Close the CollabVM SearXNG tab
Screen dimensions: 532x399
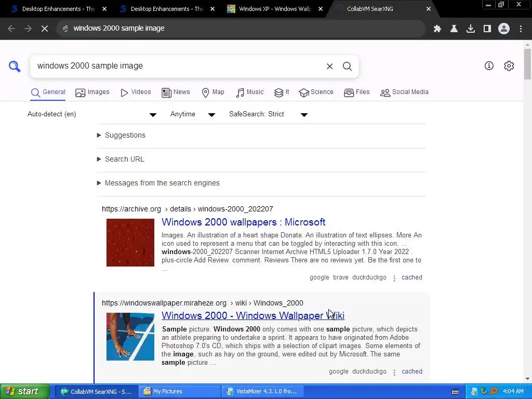click(429, 9)
